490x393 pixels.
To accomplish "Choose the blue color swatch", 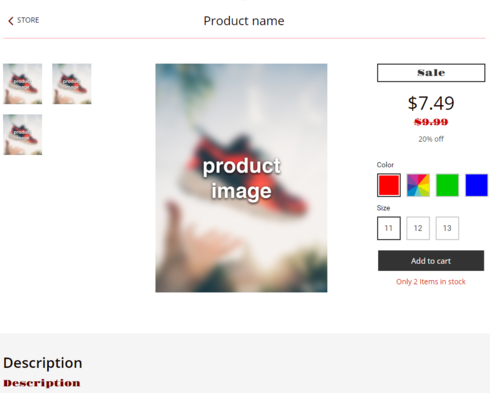I will pos(477,185).
